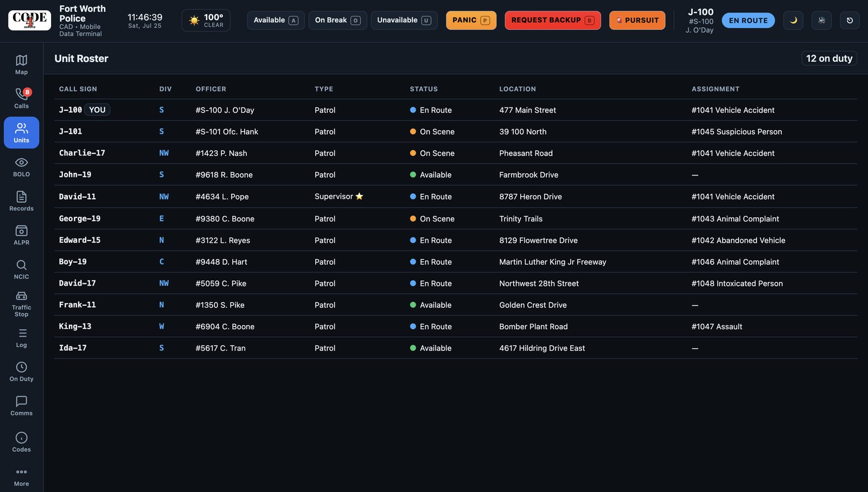This screenshot has width=868, height=492.
Task: Open the On Duty clock panel
Action: [21, 371]
